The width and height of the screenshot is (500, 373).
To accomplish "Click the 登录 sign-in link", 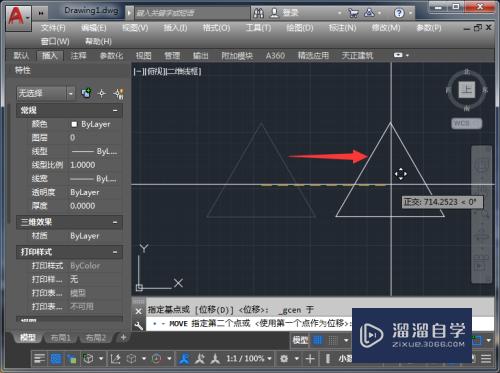I will 290,13.
